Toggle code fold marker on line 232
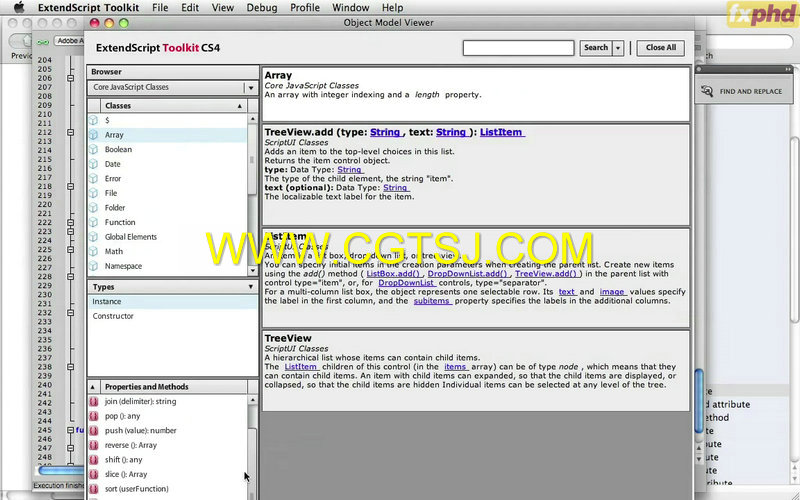This screenshot has width=800, height=500. pos(70,313)
